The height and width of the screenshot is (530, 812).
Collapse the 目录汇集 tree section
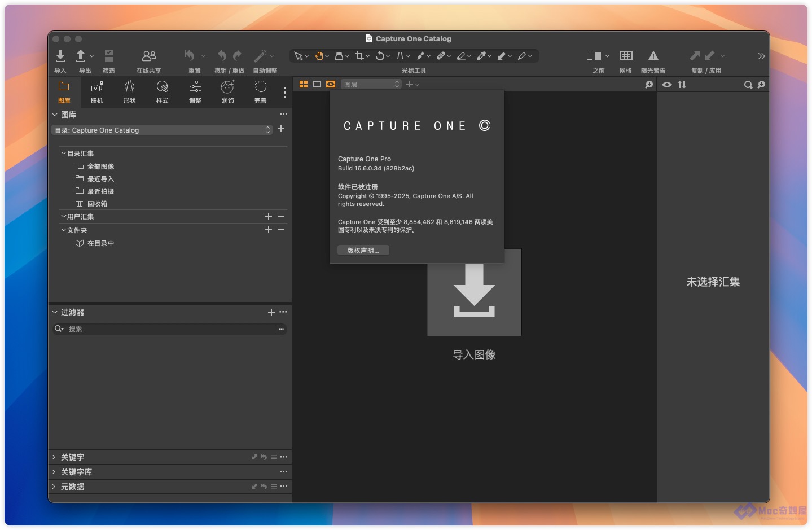[63, 153]
